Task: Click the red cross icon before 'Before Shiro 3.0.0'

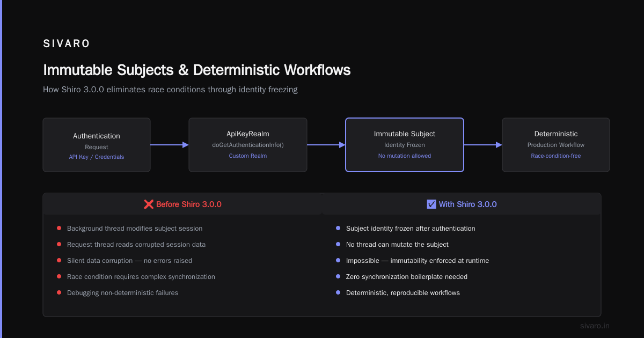Action: pyautogui.click(x=149, y=204)
